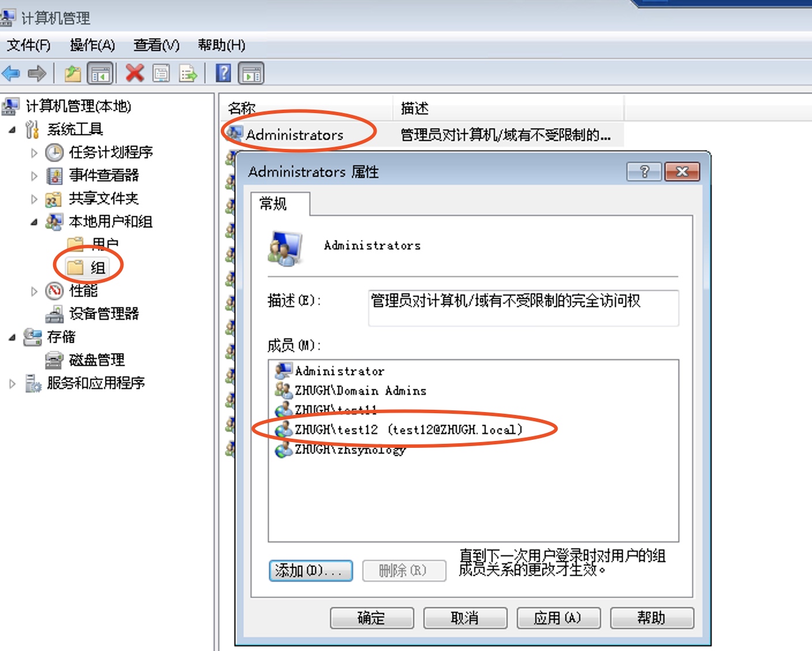Click the Properties toolbar icon
812x651 pixels.
(161, 73)
